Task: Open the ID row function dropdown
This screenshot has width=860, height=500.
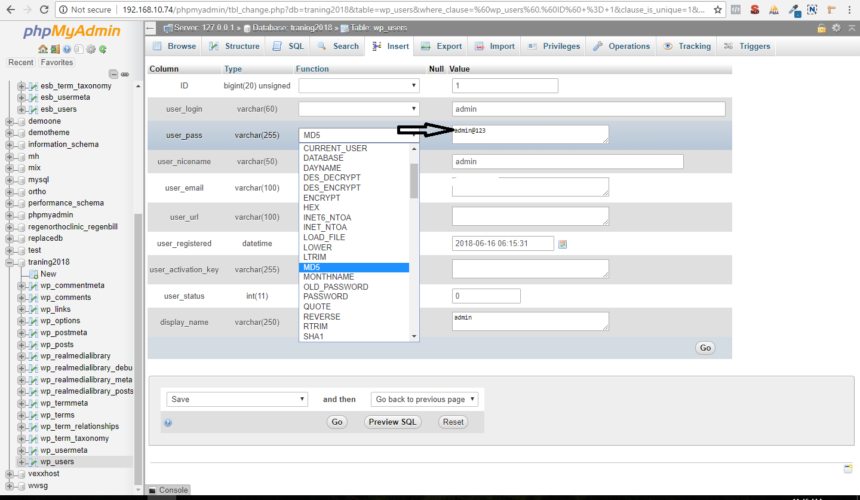Action: (x=359, y=86)
